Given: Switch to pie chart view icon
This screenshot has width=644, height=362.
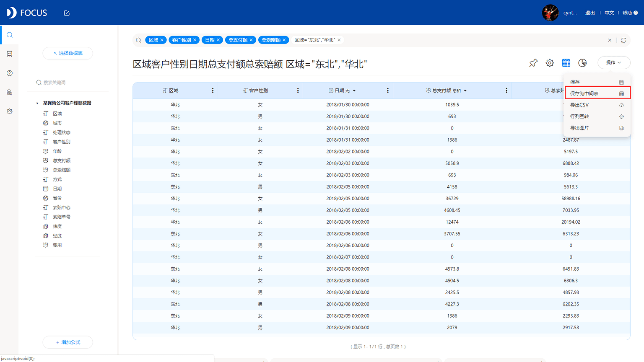Looking at the screenshot, I should click(x=582, y=63).
